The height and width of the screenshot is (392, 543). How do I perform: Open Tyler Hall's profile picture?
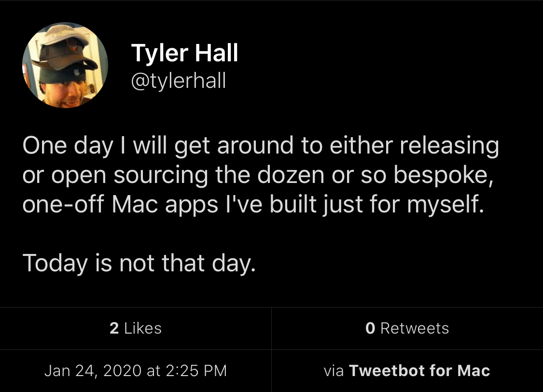pos(65,65)
